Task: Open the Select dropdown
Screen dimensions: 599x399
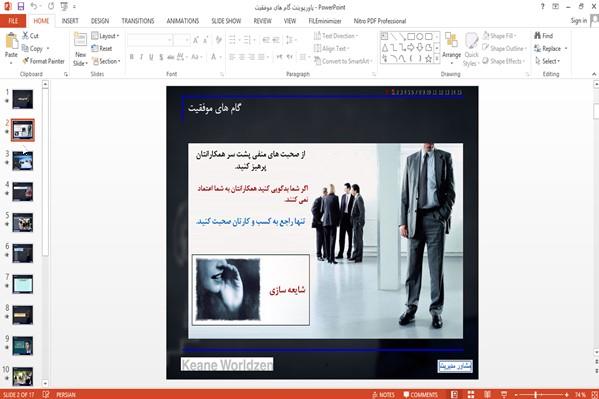Action: point(547,61)
